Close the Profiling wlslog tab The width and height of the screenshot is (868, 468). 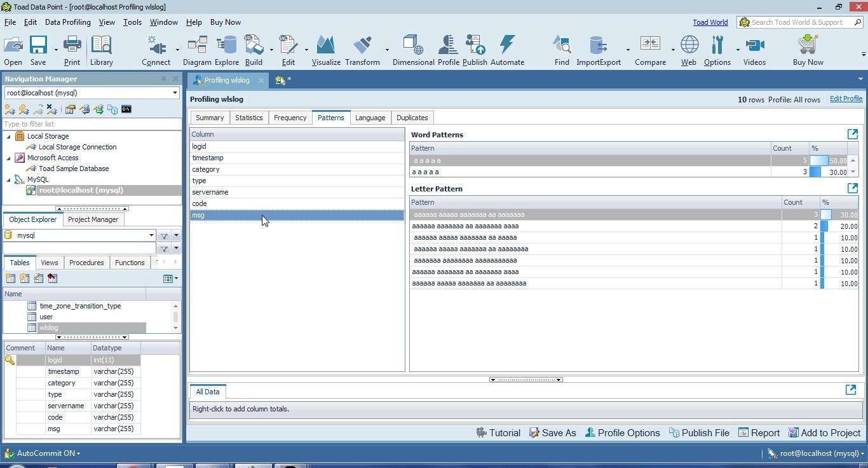tap(261, 80)
